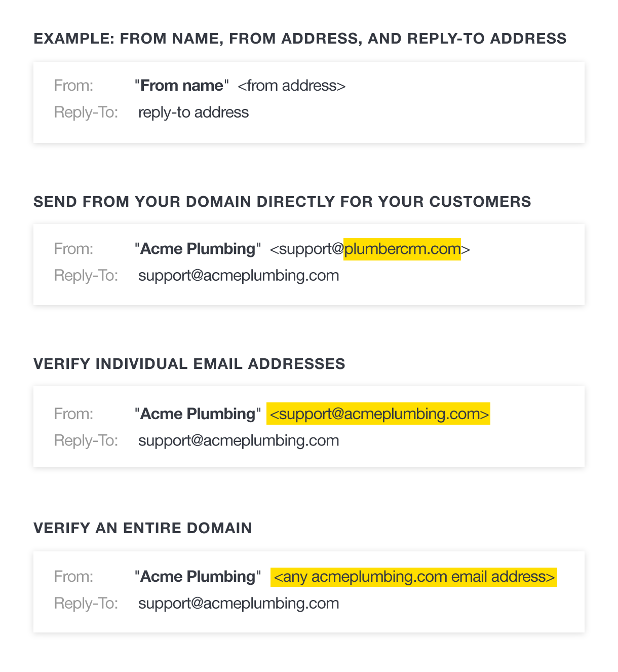618x672 pixels.
Task: Click the "Reply-To:" label in first card
Action: tap(86, 112)
